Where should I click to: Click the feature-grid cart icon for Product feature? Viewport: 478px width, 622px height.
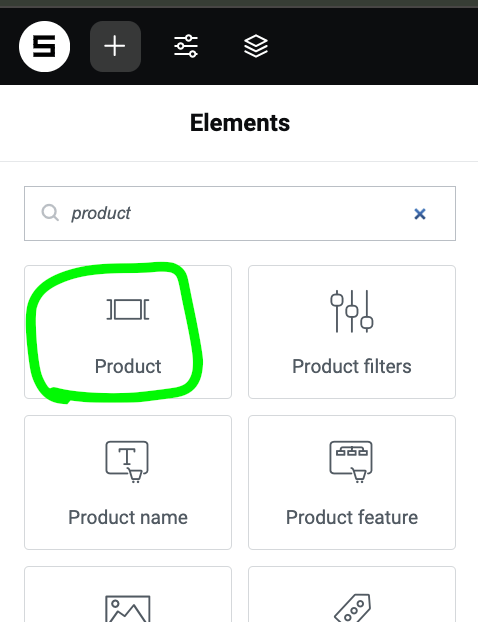click(x=351, y=462)
